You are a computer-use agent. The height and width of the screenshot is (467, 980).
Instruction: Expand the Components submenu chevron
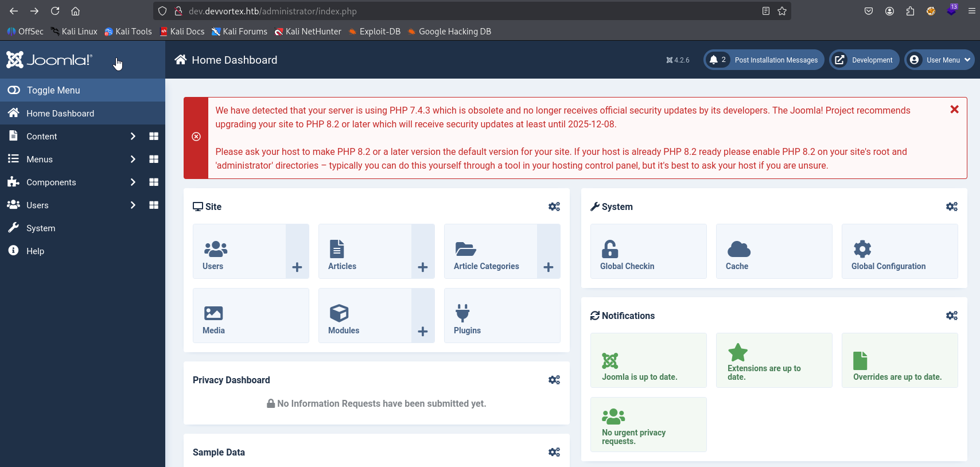pos(133,182)
